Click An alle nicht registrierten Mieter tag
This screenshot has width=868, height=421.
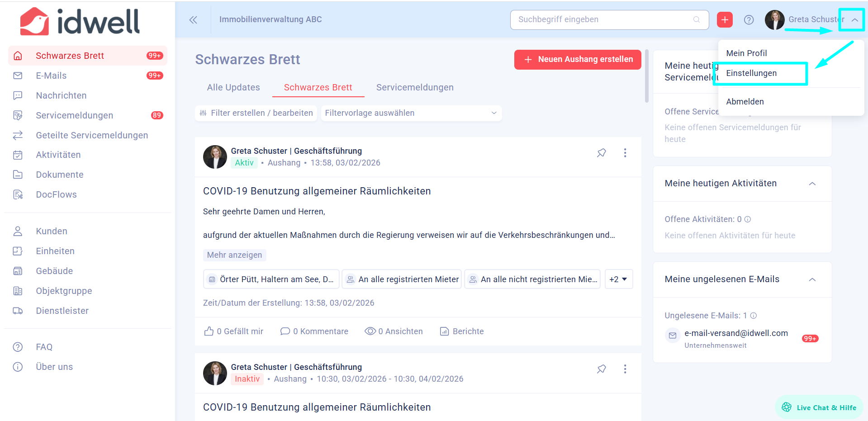point(532,279)
